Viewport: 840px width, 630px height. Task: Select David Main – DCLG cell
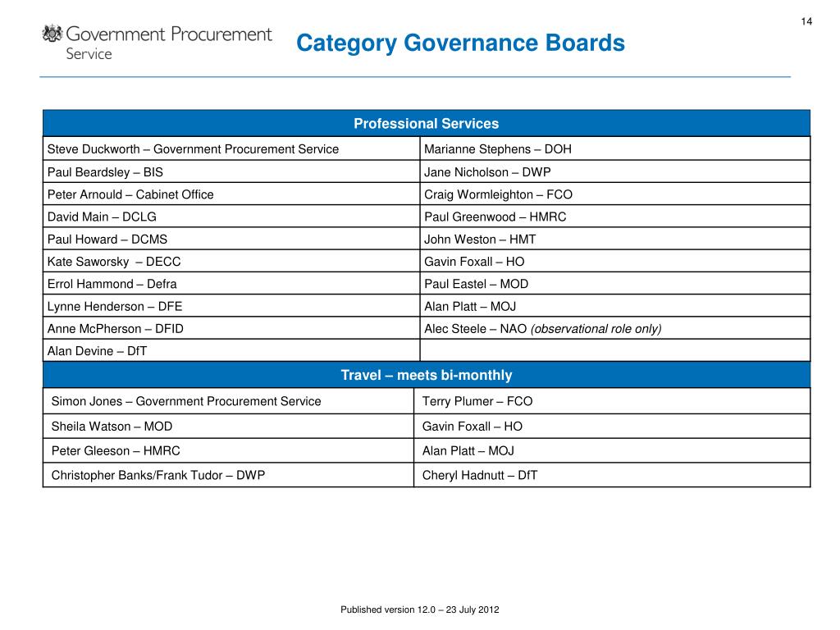point(231,217)
